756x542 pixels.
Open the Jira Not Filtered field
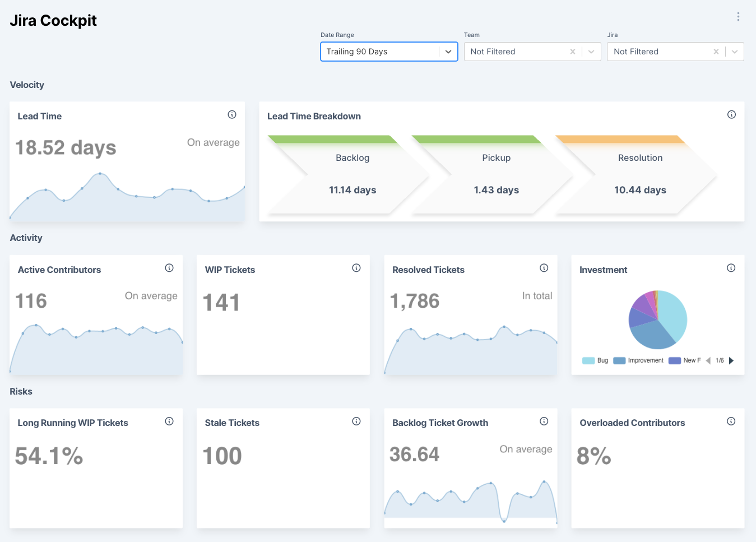tap(675, 52)
